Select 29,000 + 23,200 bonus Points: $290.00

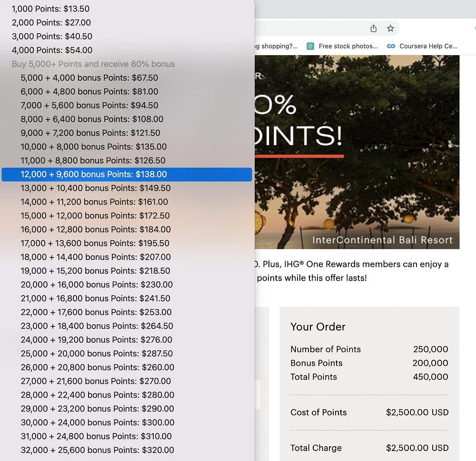tap(127, 409)
